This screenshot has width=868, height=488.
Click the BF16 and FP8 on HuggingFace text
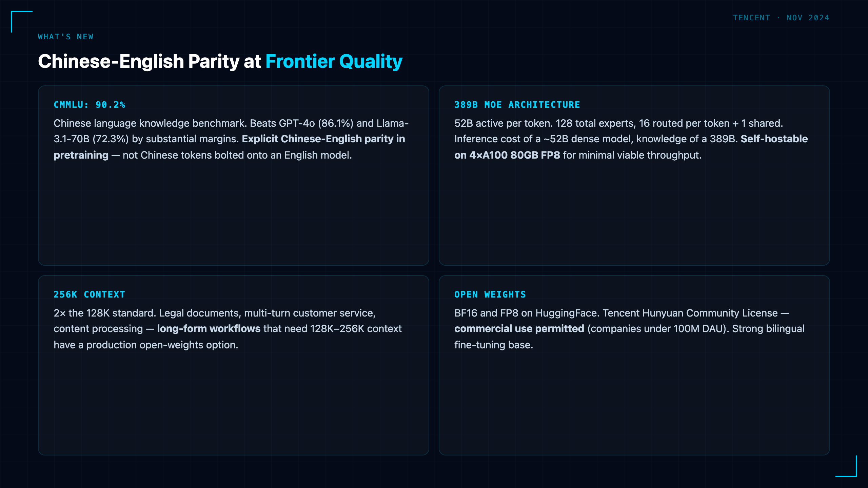click(x=527, y=313)
